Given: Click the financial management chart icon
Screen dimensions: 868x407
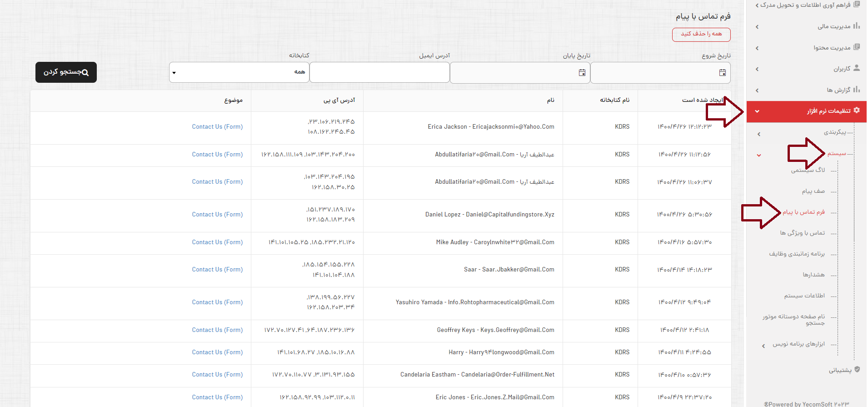Looking at the screenshot, I should pyautogui.click(x=857, y=26).
